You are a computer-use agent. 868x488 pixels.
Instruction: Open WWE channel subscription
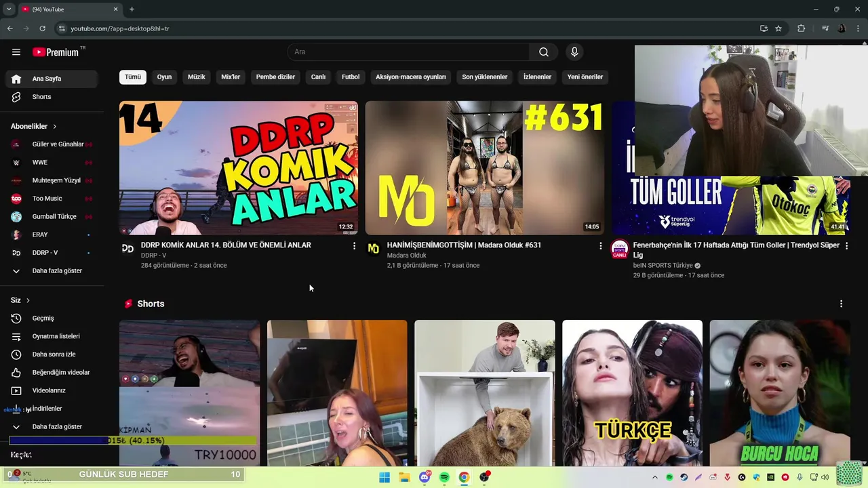click(x=52, y=163)
